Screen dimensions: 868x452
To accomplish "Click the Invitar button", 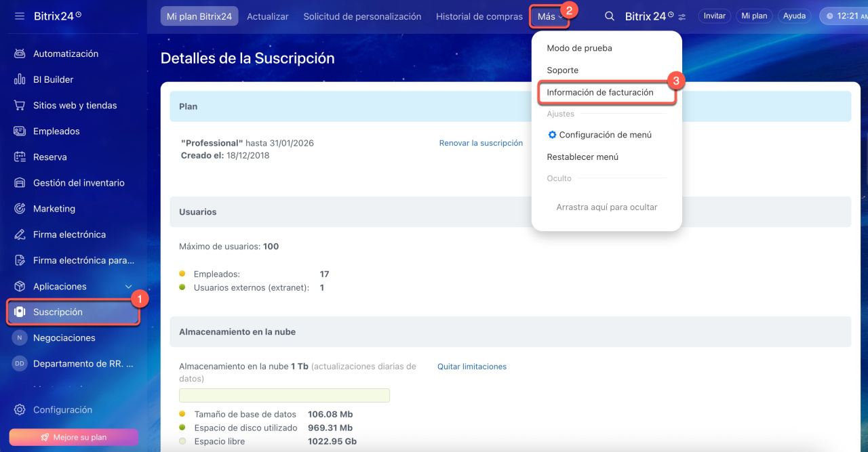I will (x=714, y=16).
